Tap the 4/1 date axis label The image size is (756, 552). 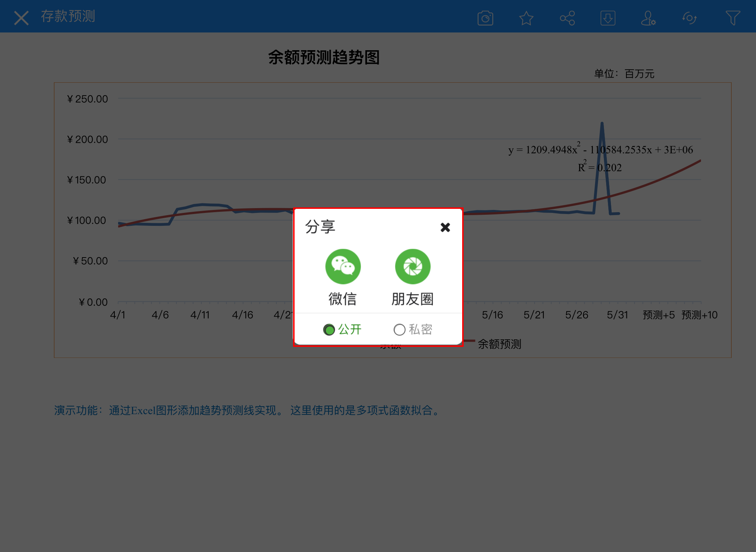point(118,315)
